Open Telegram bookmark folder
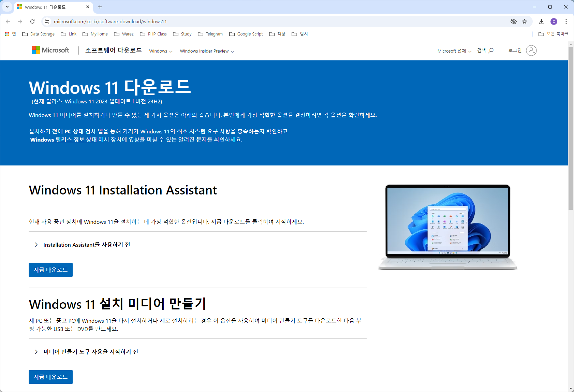Viewport: 574px width, 392px height. 210,34
